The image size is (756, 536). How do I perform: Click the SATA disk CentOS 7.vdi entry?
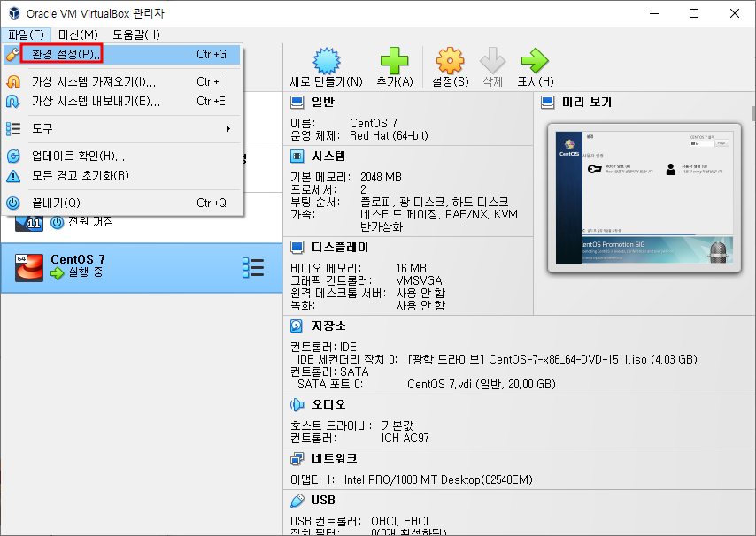click(x=482, y=384)
